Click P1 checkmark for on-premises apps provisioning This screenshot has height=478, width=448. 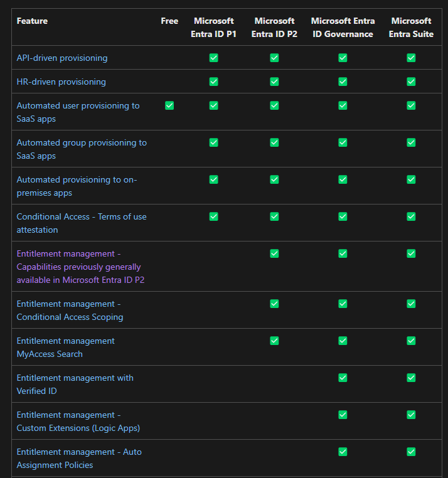[214, 179]
